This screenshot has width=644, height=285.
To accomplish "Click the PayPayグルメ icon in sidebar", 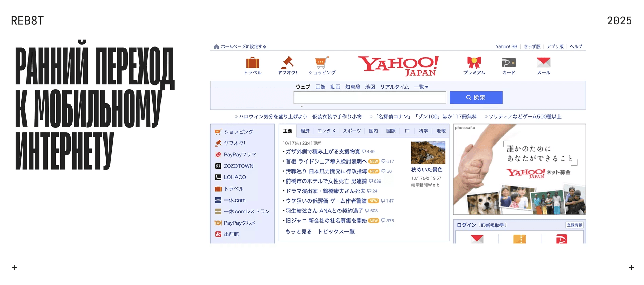I will tap(218, 223).
